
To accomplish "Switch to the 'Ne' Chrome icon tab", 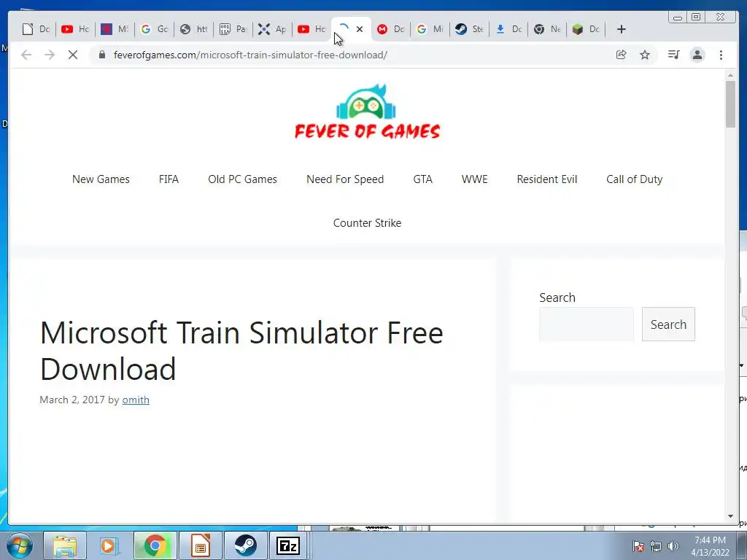I will coord(547,29).
